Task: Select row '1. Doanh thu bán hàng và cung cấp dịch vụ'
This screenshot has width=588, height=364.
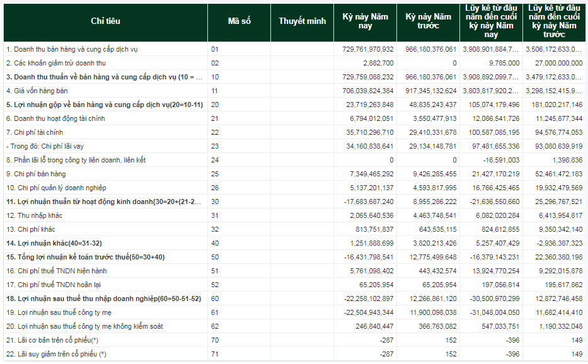Action: tap(294, 49)
